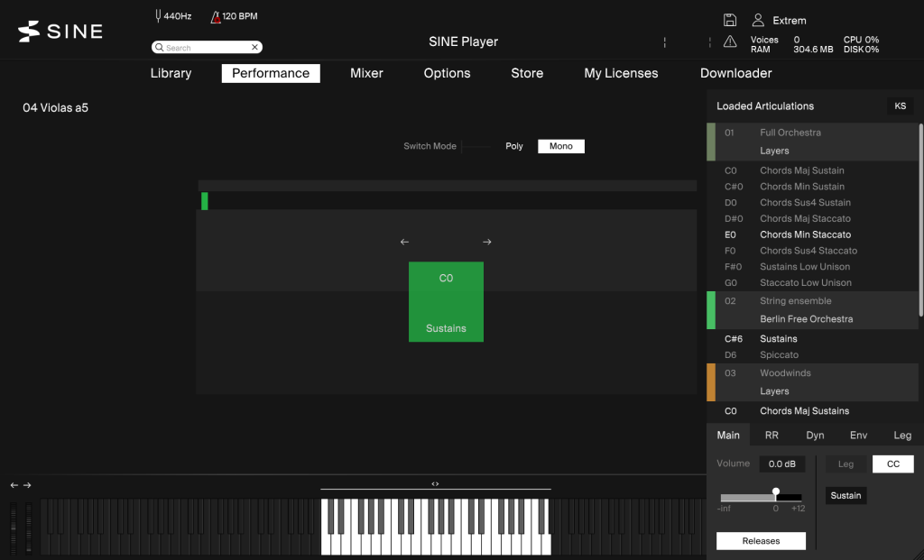
Task: Click the orange Woodwinds color swatch
Action: 711,382
